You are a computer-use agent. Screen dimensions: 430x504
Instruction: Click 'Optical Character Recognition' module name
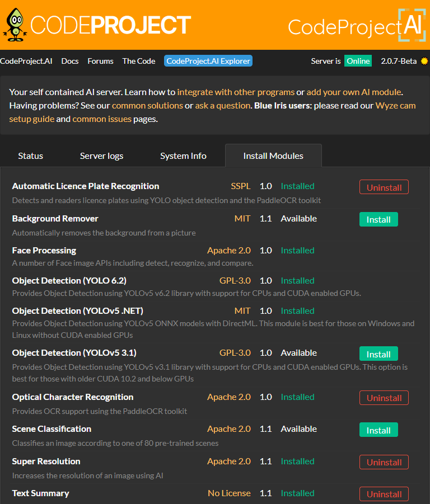pyautogui.click(x=73, y=397)
